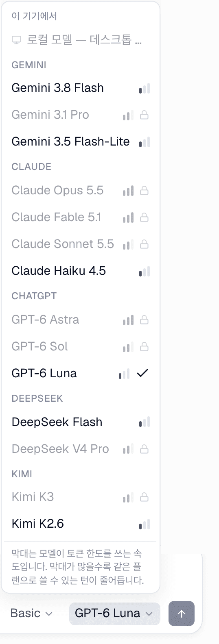The height and width of the screenshot is (644, 219).
Task: Pick locked GPT-6 Sol option
Action: 81,347
